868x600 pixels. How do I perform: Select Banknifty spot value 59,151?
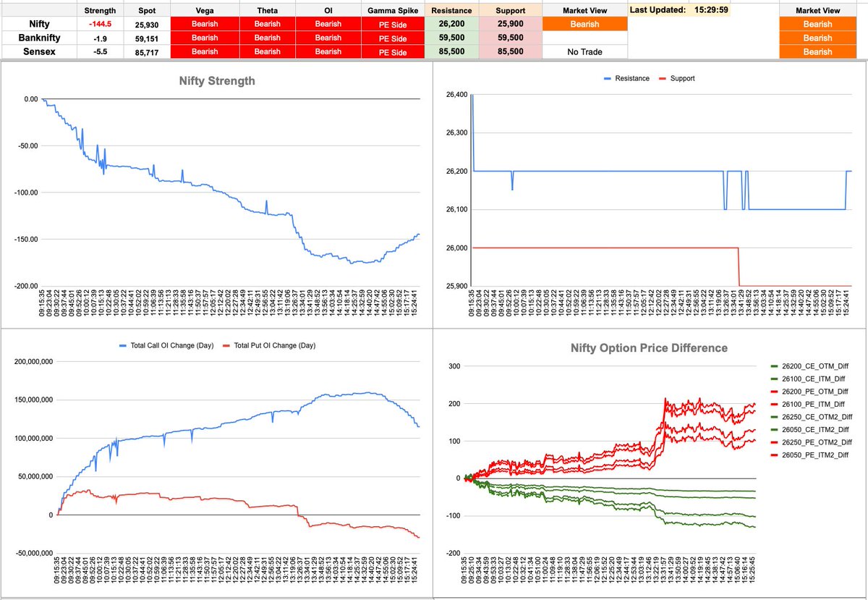[x=146, y=38]
